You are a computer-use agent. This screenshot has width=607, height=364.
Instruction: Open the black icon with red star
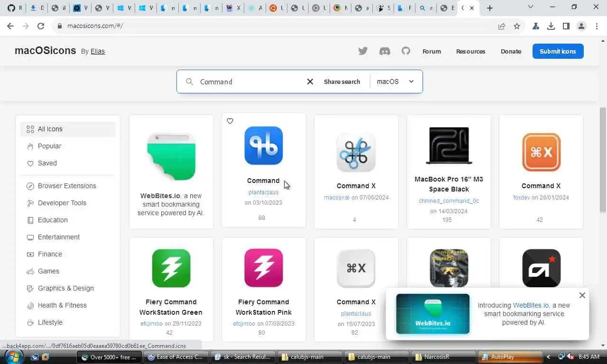(541, 267)
